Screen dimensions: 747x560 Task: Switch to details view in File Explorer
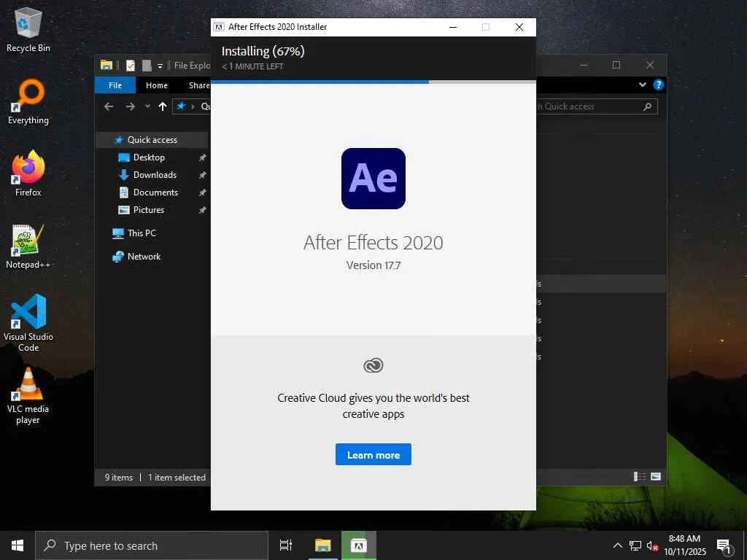(x=640, y=477)
